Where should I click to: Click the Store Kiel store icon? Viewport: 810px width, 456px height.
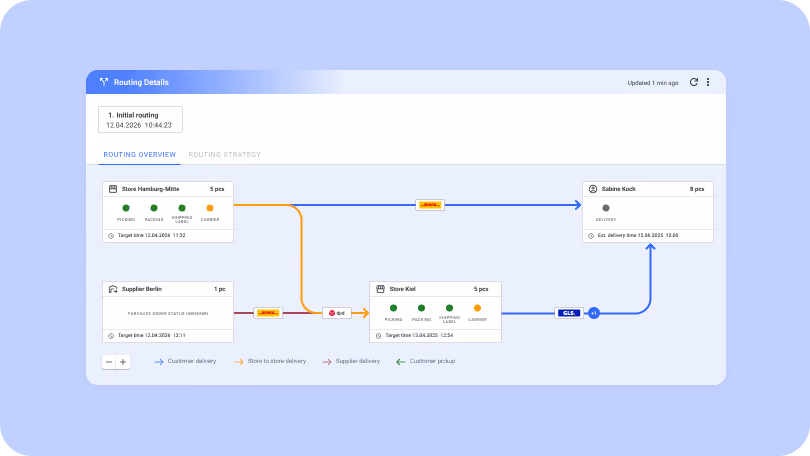[381, 289]
